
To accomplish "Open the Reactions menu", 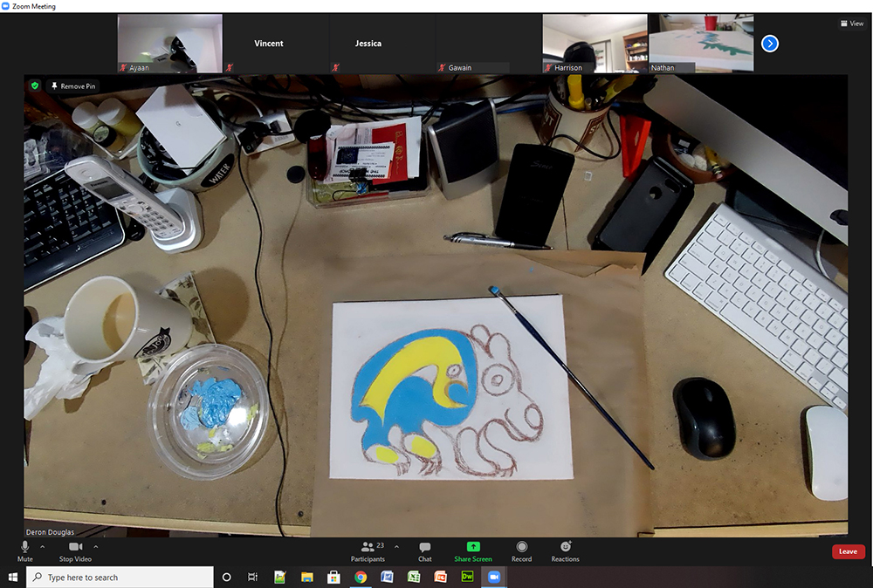I will (565, 550).
